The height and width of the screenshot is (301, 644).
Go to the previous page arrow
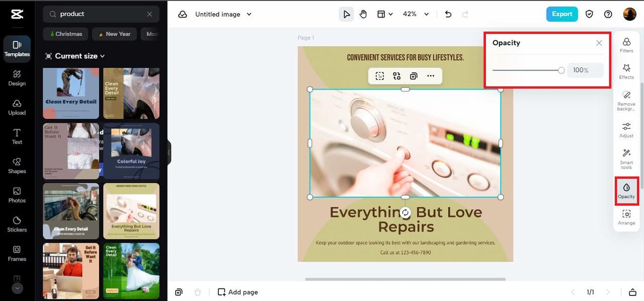coord(573,292)
